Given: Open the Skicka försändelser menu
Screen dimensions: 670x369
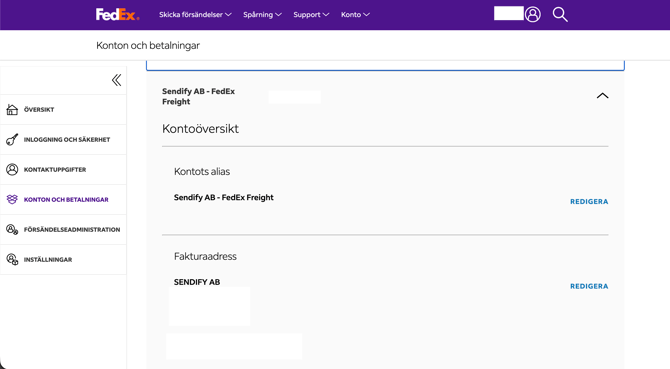Looking at the screenshot, I should coord(195,15).
